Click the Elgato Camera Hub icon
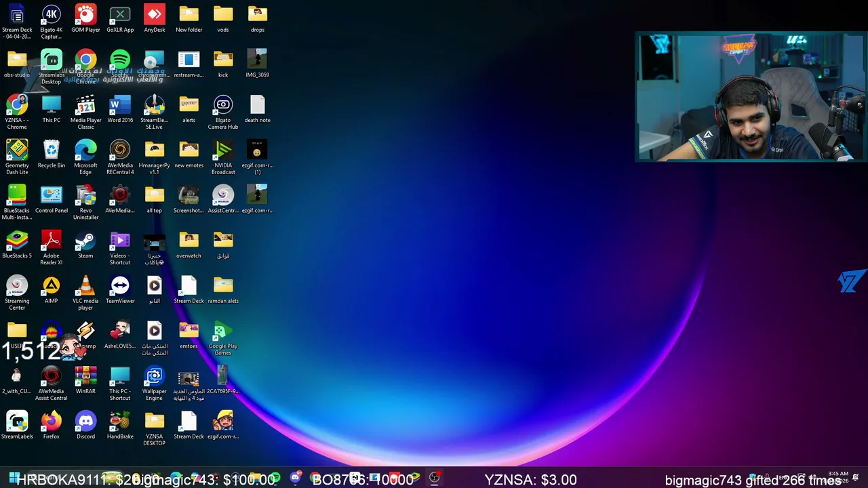Screen dimensions: 868x488 coord(223,113)
